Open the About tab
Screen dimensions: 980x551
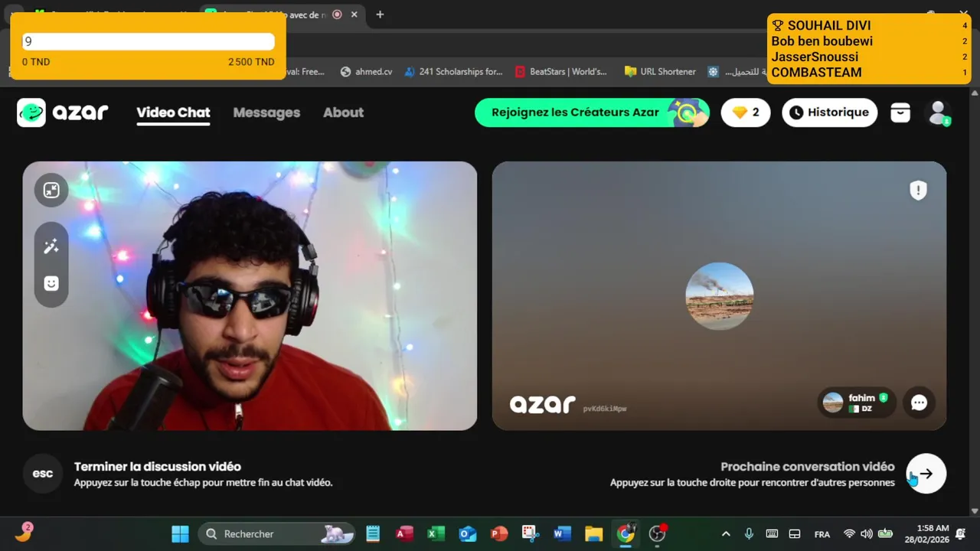point(343,112)
